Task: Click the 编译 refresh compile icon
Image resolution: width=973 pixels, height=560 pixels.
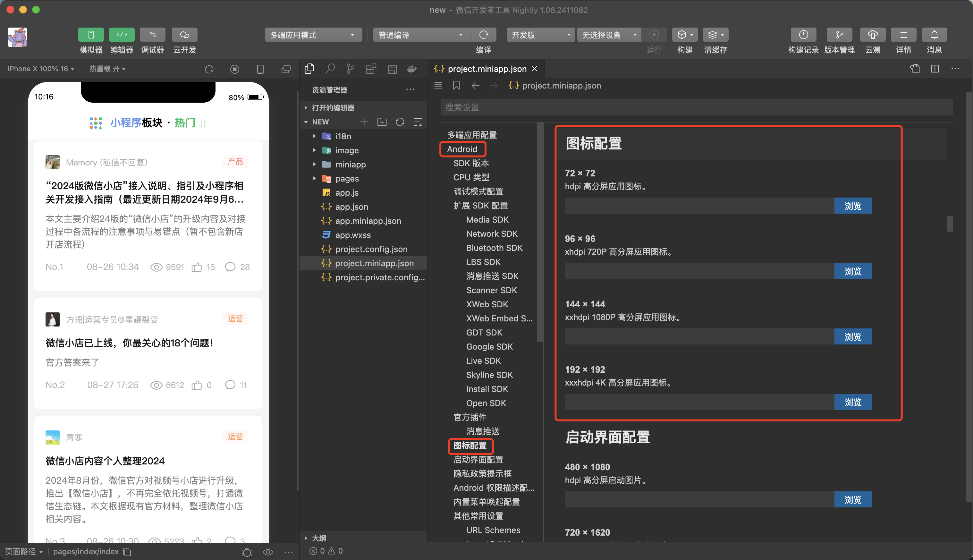Action: 483,35
